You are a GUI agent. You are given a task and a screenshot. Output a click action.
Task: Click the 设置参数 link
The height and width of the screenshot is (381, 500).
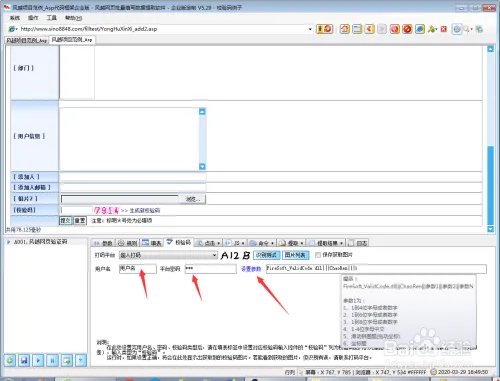[251, 269]
